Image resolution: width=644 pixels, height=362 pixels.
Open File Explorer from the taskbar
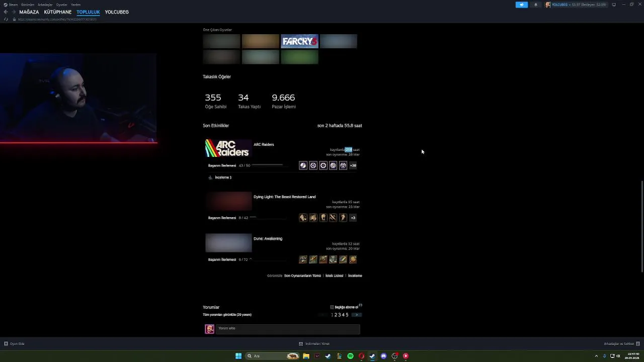coord(306,356)
